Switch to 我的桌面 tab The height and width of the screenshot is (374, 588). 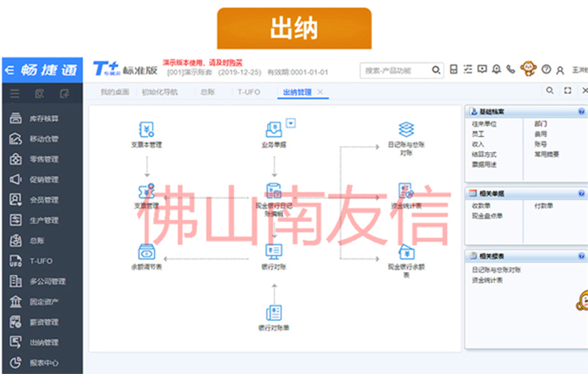click(x=115, y=92)
